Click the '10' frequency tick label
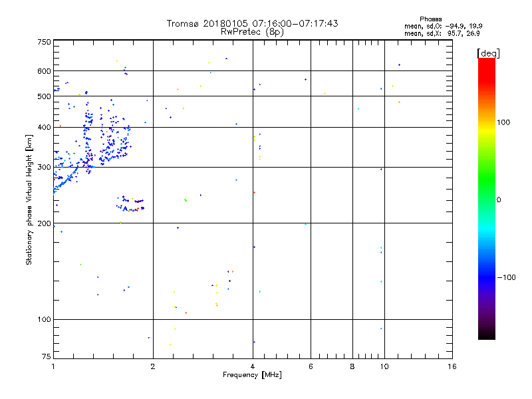 point(384,366)
